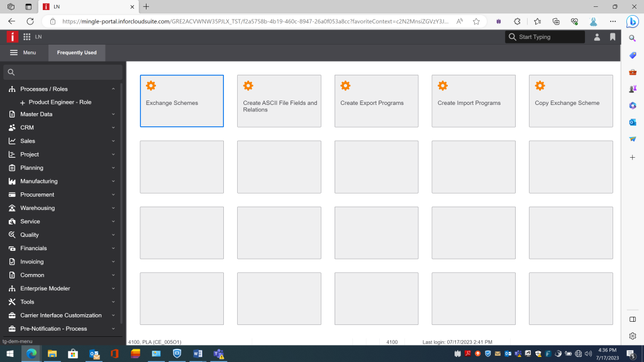
Task: Open the app launcher grid icon
Action: point(26,37)
